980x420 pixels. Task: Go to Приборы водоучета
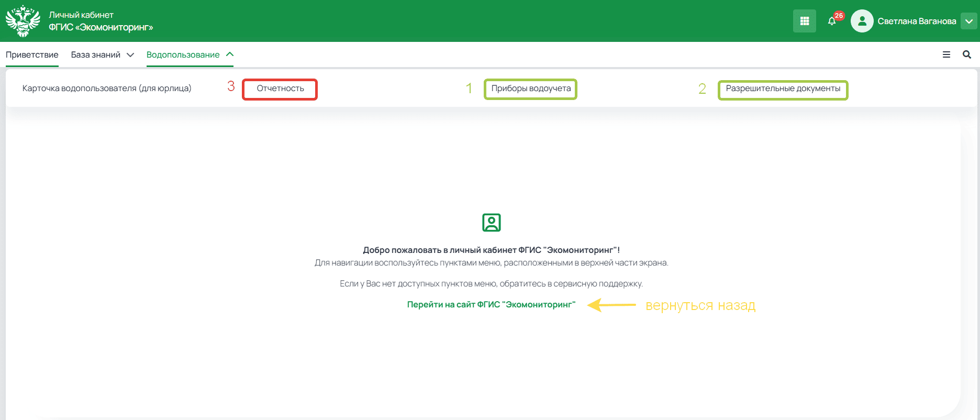click(531, 89)
